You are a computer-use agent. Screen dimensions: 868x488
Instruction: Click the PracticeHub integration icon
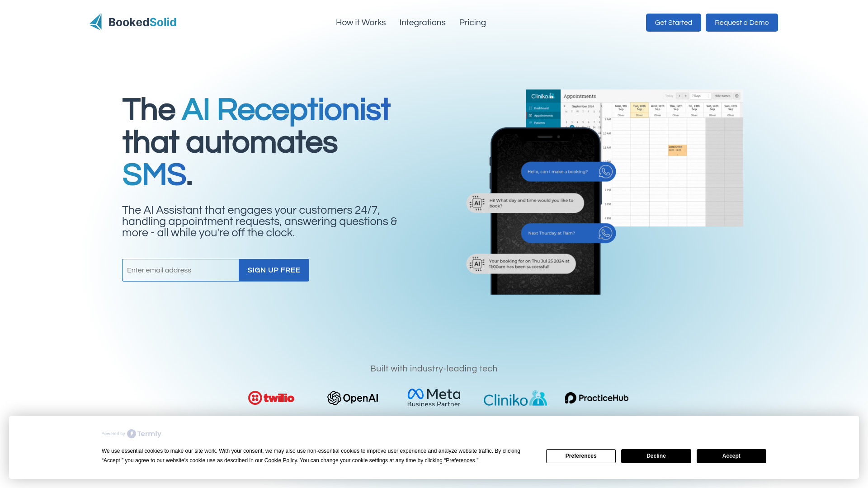coord(597,398)
